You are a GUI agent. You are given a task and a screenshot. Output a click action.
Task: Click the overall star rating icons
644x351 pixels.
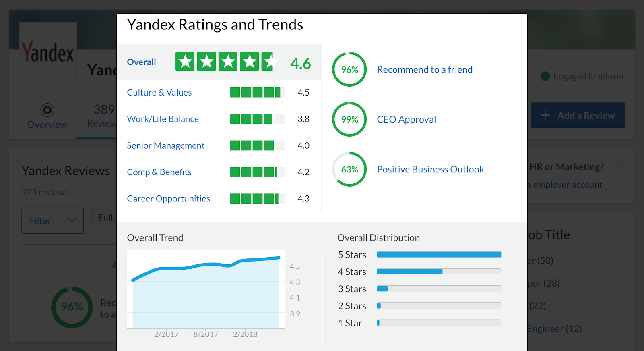[226, 62]
